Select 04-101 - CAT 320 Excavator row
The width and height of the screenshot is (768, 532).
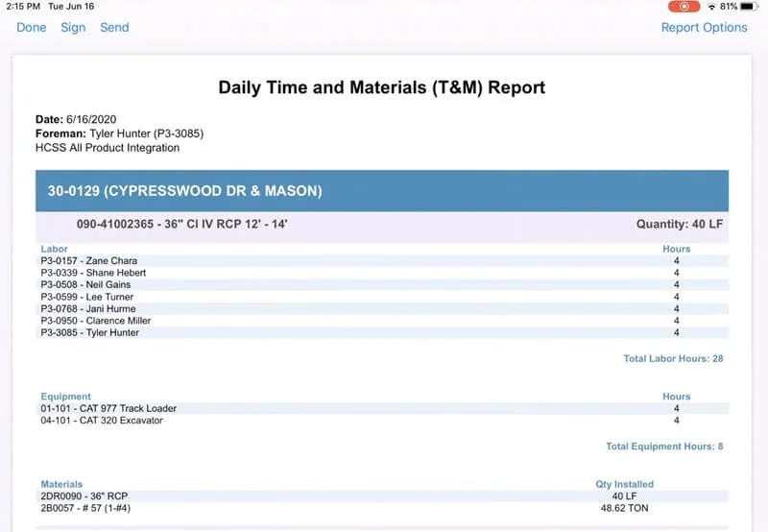(x=382, y=421)
